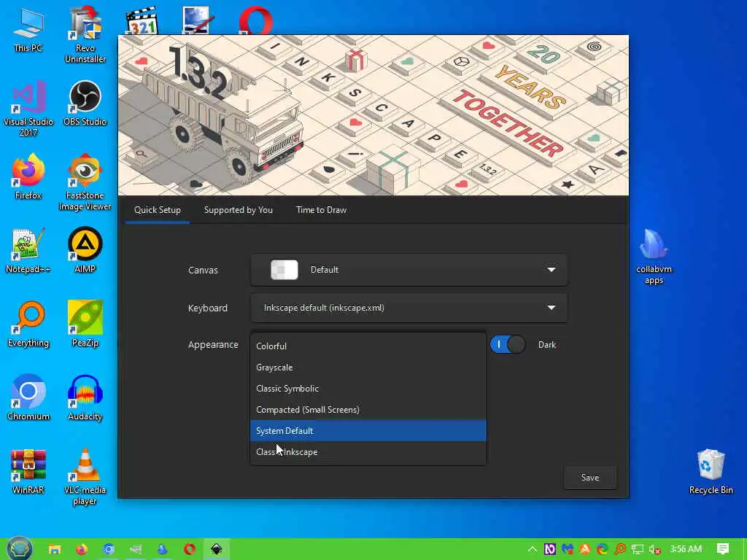The image size is (747, 560).
Task: Open Media Player Classic 321 desktop icon
Action: [142, 20]
